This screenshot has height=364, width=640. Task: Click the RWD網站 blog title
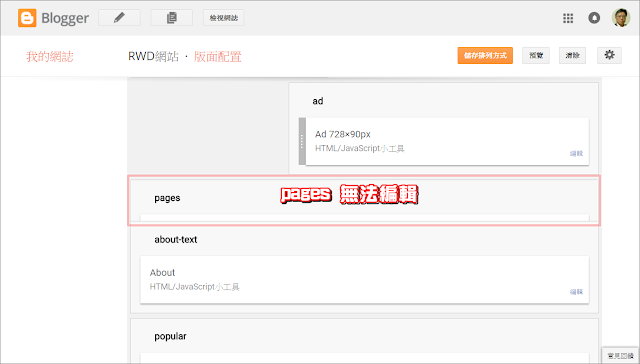pyautogui.click(x=153, y=56)
